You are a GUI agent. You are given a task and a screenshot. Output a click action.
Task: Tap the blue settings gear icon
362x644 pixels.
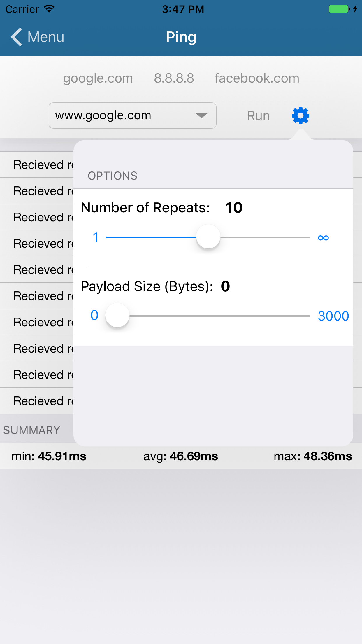click(300, 116)
